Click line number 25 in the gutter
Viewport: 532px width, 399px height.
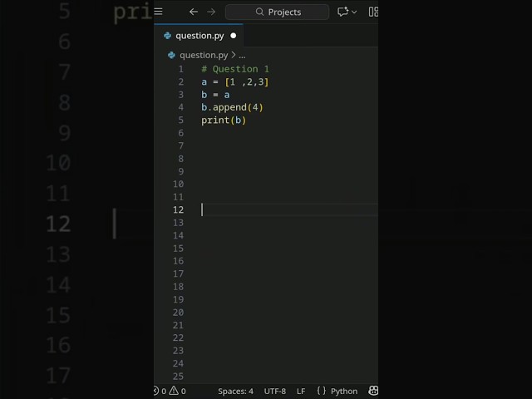178,377
